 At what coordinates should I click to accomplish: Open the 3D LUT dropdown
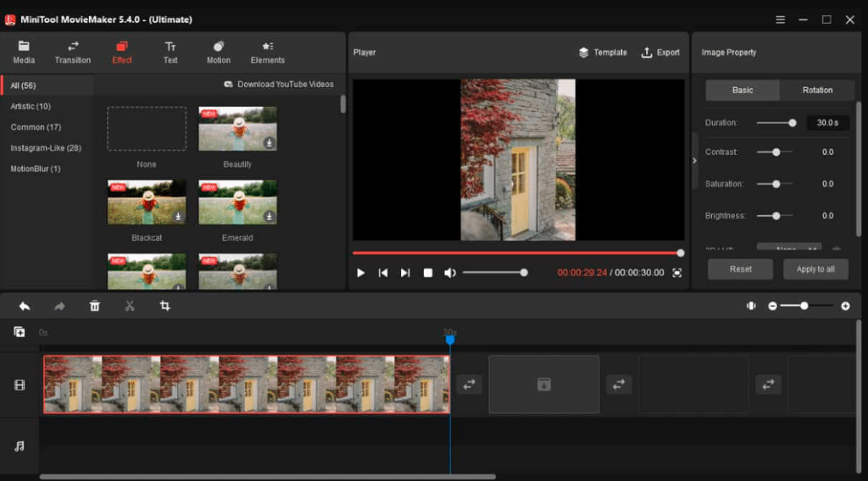788,248
